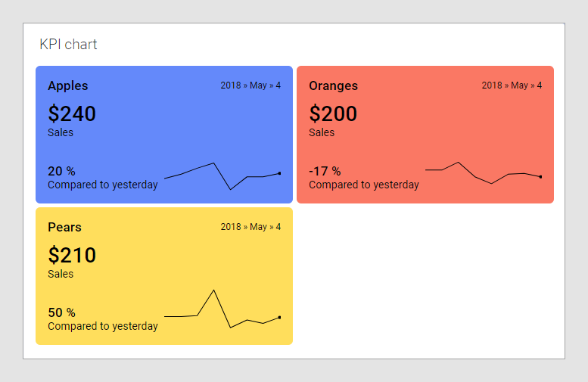The width and height of the screenshot is (588, 382).
Task: Click the Pears sparkline trend chart
Action: point(222,310)
